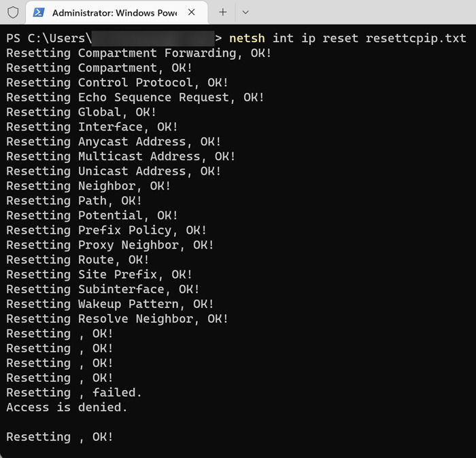Click the 'Resetting Neighbor, OK!' line
Screen dimensions: 476x458
click(88, 186)
